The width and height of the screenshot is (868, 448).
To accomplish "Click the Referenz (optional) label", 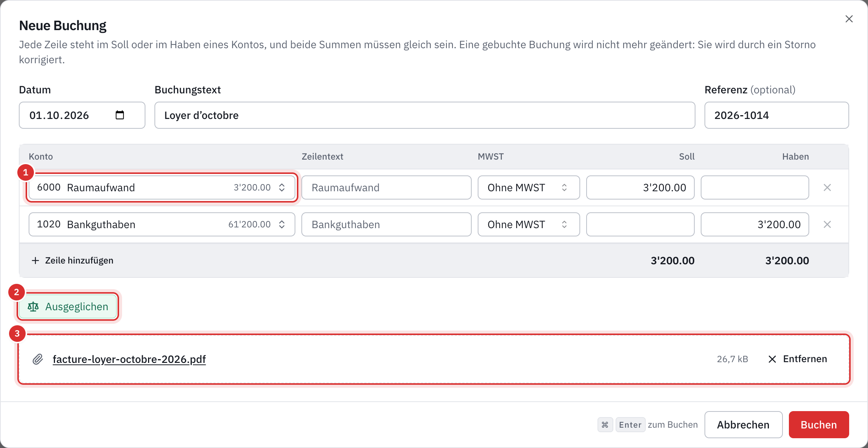I will coord(750,90).
